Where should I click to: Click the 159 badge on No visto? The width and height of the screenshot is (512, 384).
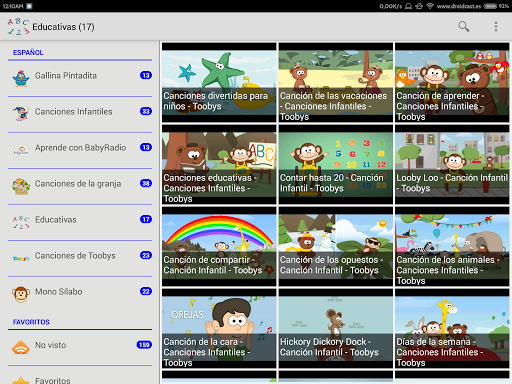pos(144,345)
